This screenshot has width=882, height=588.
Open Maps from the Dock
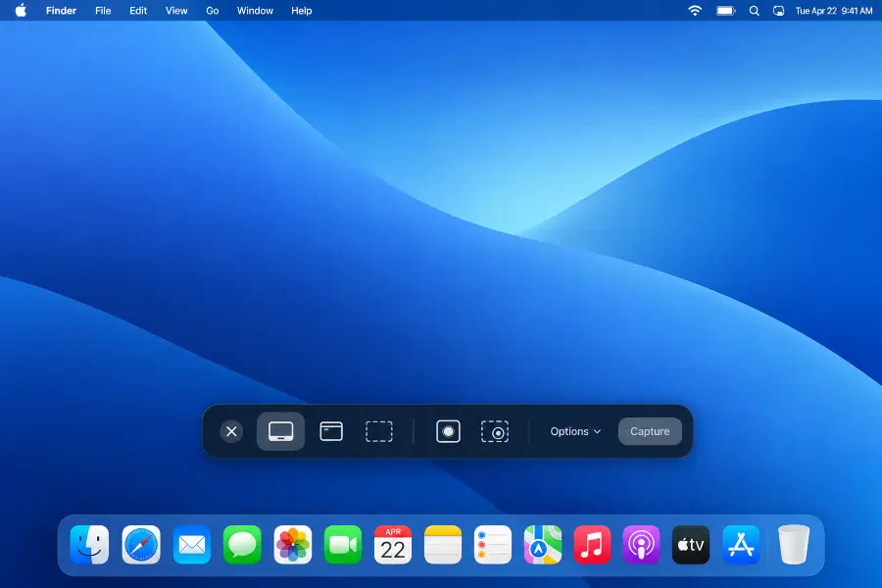[x=543, y=545]
